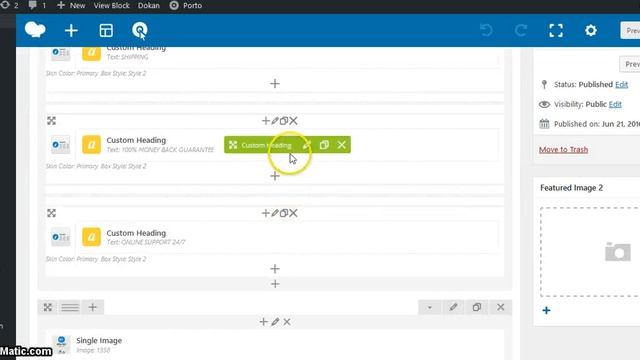The height and width of the screenshot is (360, 640).
Task: Add an element at the top of the Money Back Guarantee column
Action: (x=265, y=121)
